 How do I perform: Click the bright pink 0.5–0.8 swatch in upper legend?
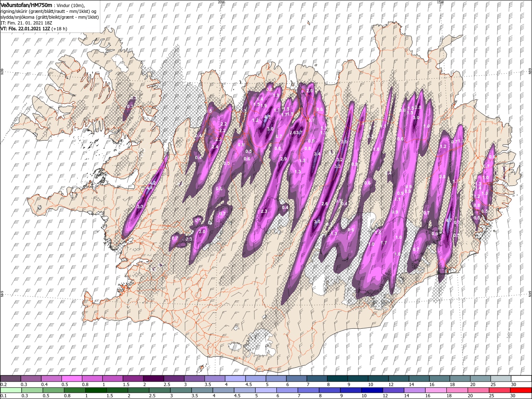click(72, 379)
